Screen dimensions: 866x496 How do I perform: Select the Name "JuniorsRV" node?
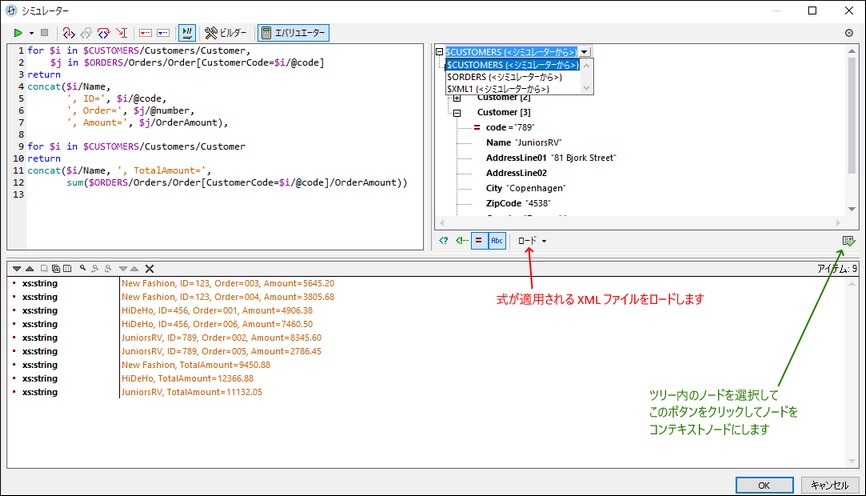click(524, 143)
